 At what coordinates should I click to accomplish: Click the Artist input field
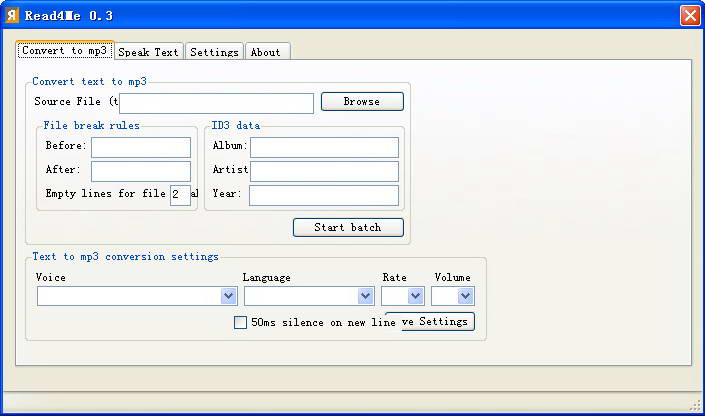point(324,171)
